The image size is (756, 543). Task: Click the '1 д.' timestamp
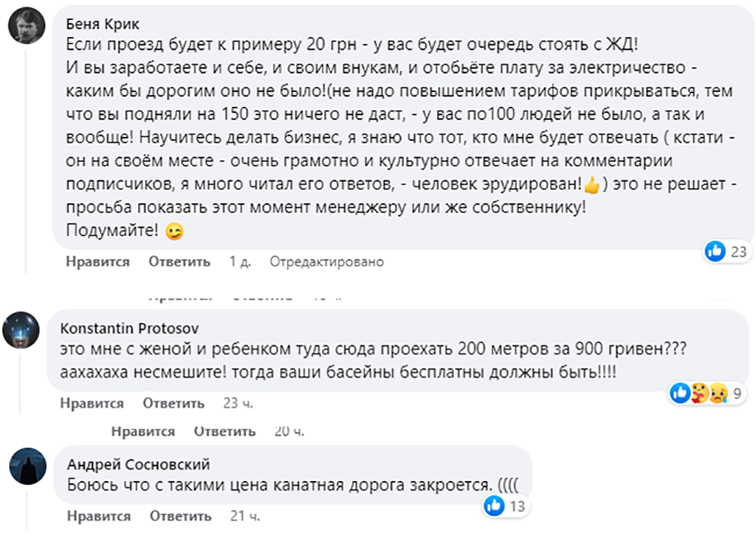[x=239, y=262]
